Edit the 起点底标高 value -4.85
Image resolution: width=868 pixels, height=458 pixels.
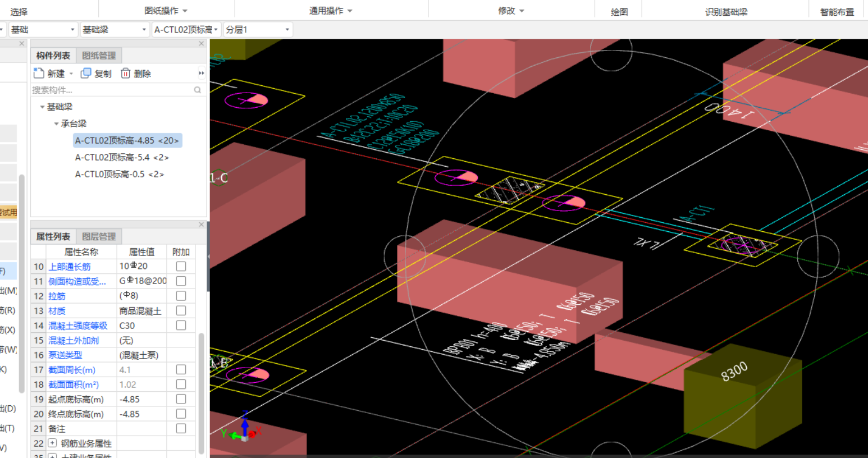tap(141, 399)
